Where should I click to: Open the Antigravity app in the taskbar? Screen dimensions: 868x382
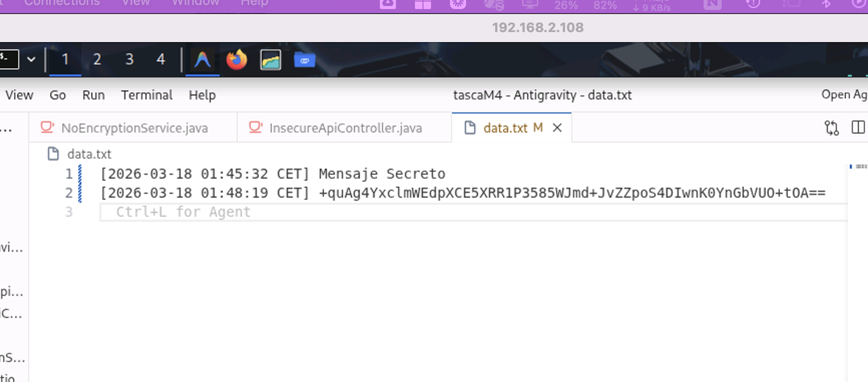click(x=202, y=60)
